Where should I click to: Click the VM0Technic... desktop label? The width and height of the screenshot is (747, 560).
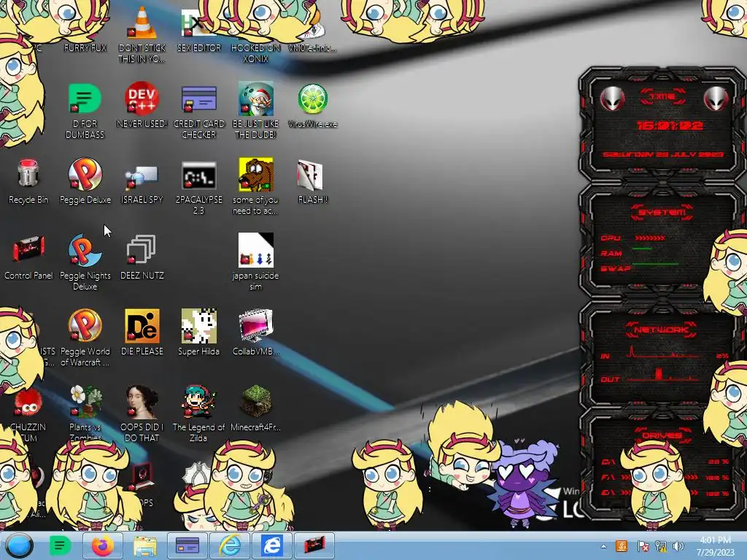pos(312,48)
